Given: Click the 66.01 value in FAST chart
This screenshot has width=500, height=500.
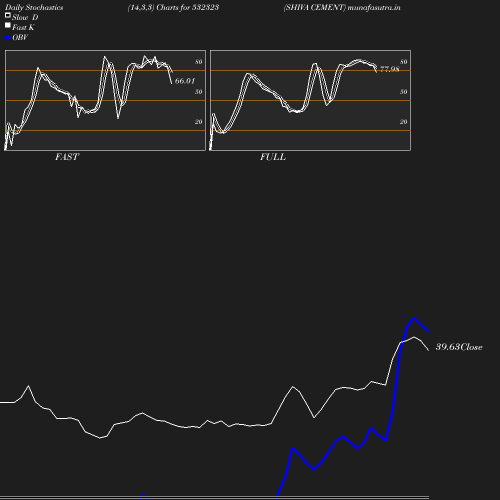Looking at the screenshot, I should [185, 81].
